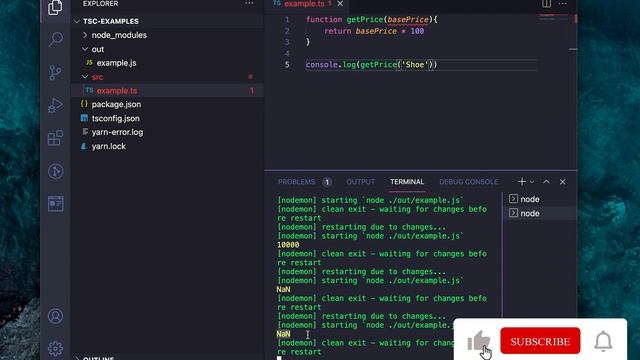Click the Subscribe button overlay
This screenshot has height=360, width=640.
click(x=540, y=341)
